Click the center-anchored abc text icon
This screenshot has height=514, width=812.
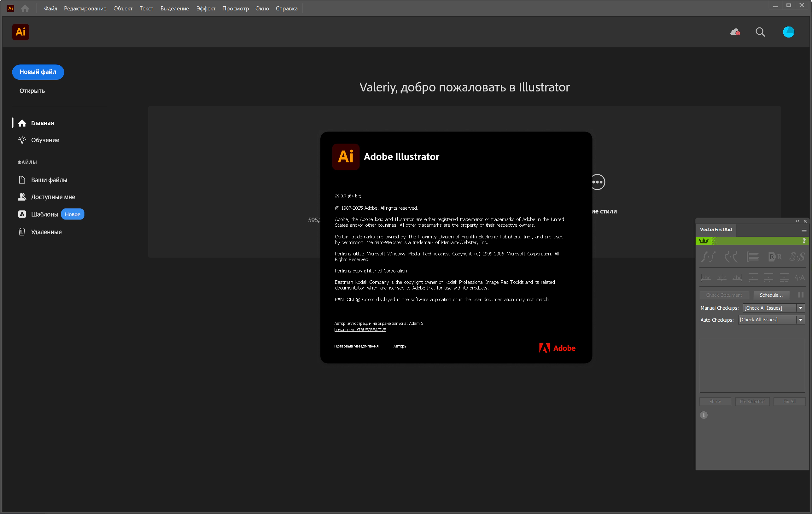(721, 277)
